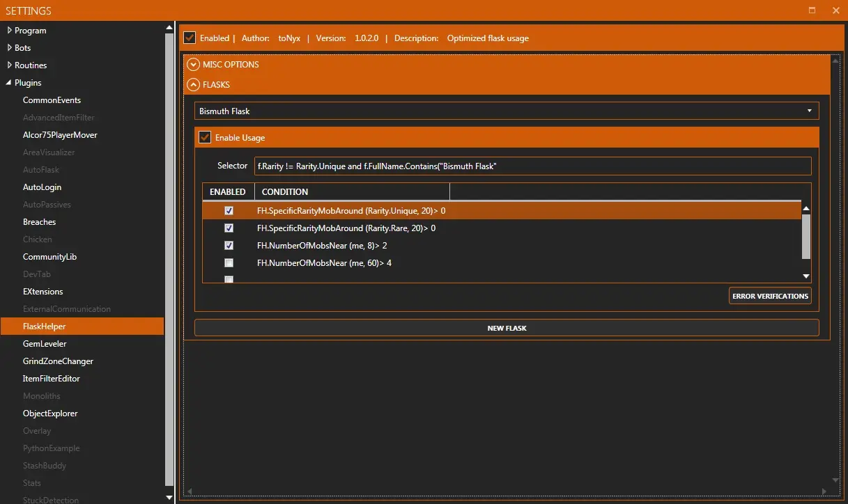Click the NEW FLASK button
The height and width of the screenshot is (504, 848).
pos(507,328)
